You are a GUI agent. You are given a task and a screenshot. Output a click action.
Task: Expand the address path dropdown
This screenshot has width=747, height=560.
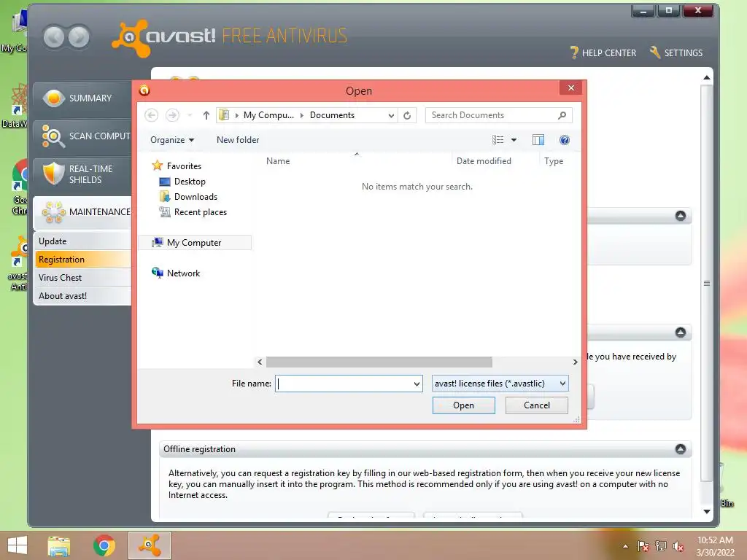tap(391, 115)
